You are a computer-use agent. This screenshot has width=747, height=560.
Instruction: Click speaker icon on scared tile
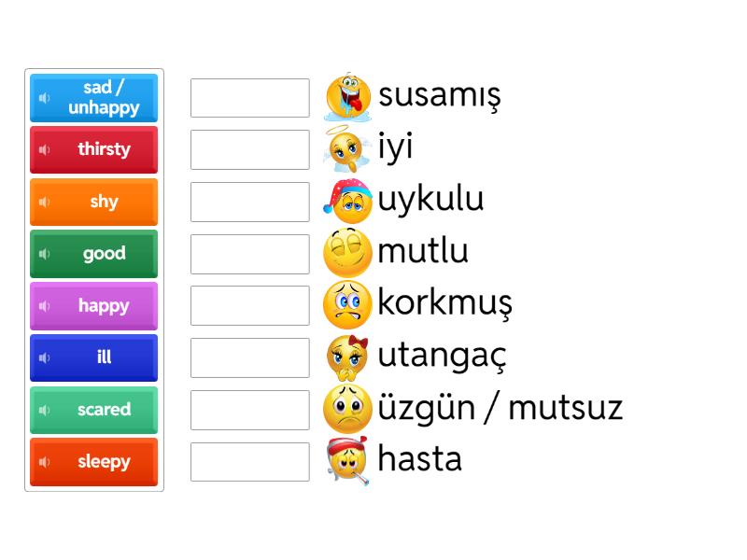click(44, 410)
